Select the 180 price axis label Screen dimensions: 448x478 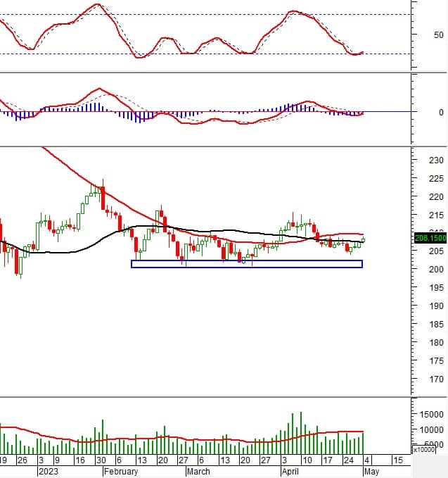(x=436, y=342)
